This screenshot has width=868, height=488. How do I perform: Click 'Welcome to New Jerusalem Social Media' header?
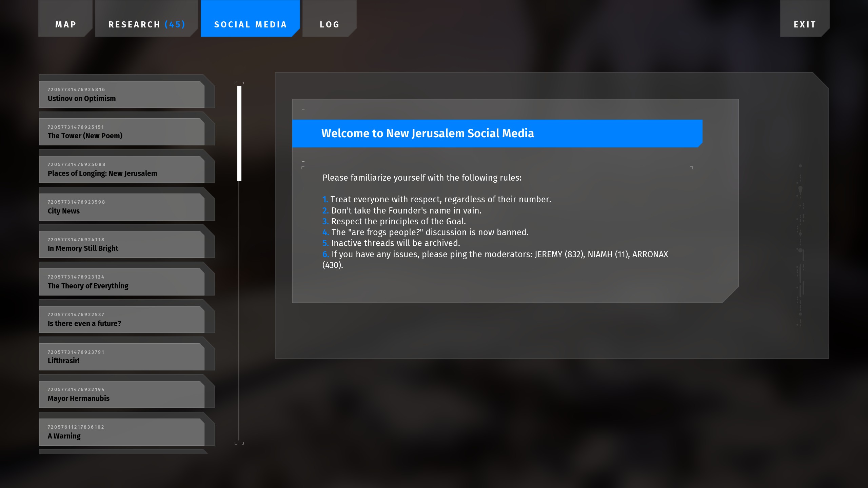pos(427,133)
